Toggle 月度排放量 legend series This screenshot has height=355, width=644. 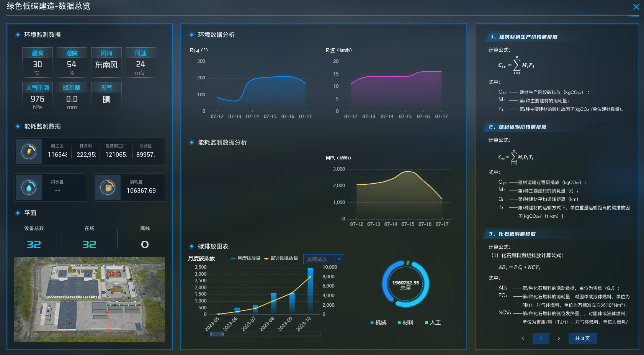245,258
